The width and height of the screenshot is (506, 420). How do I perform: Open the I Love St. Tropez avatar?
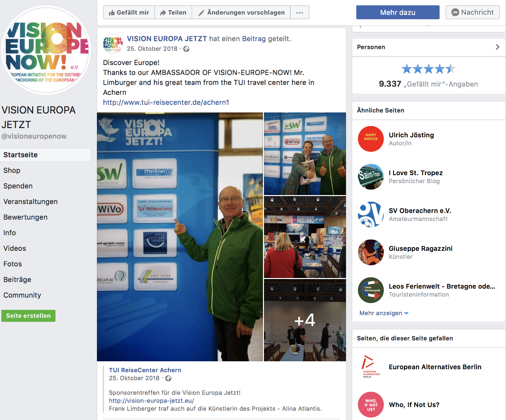tap(371, 177)
